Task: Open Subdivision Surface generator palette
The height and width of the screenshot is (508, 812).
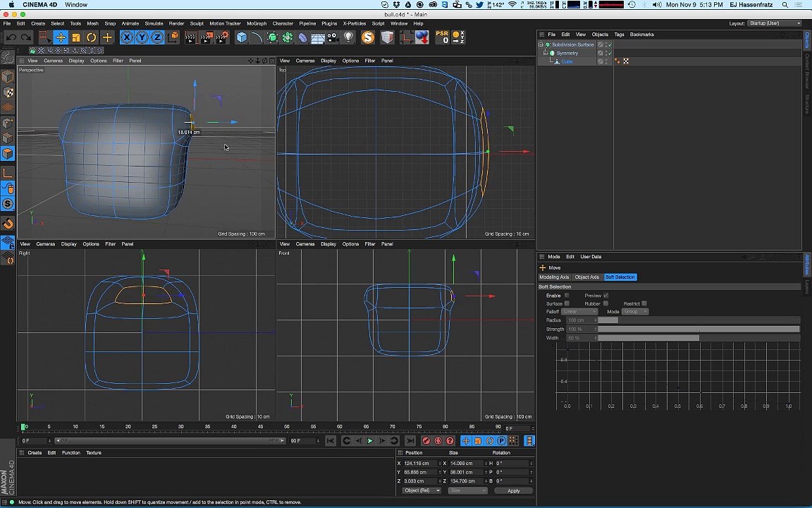Action: [272, 37]
